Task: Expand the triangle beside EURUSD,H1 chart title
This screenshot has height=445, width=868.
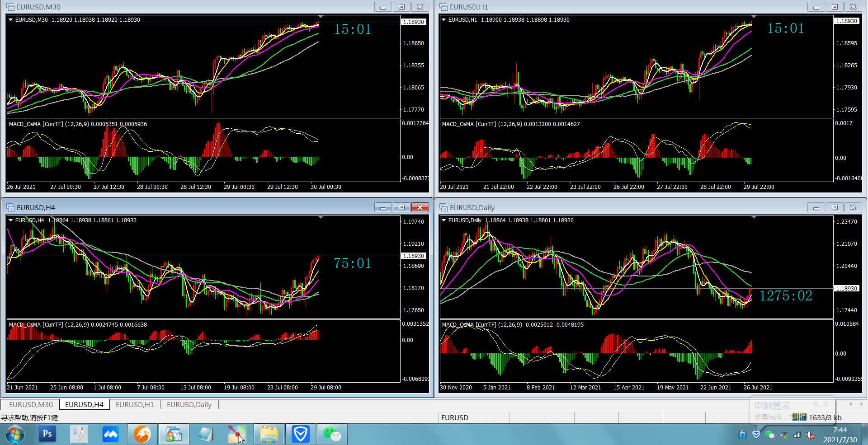Action: (443, 19)
